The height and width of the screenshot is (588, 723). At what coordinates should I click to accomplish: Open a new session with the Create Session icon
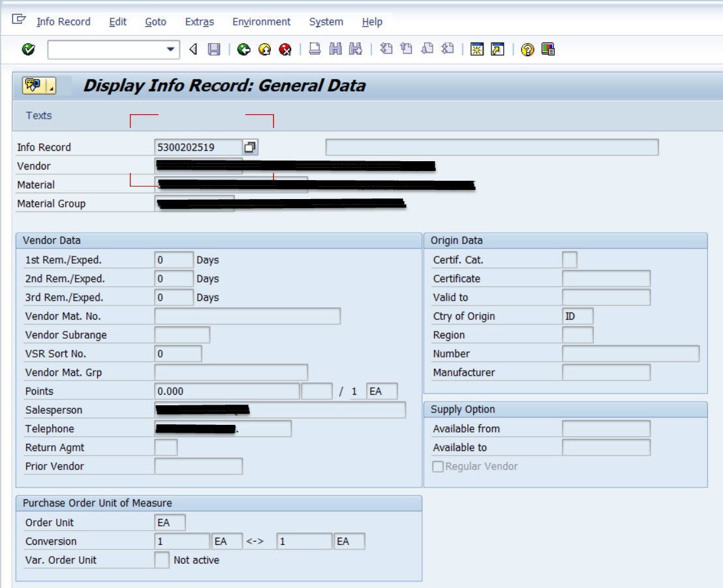click(x=477, y=49)
